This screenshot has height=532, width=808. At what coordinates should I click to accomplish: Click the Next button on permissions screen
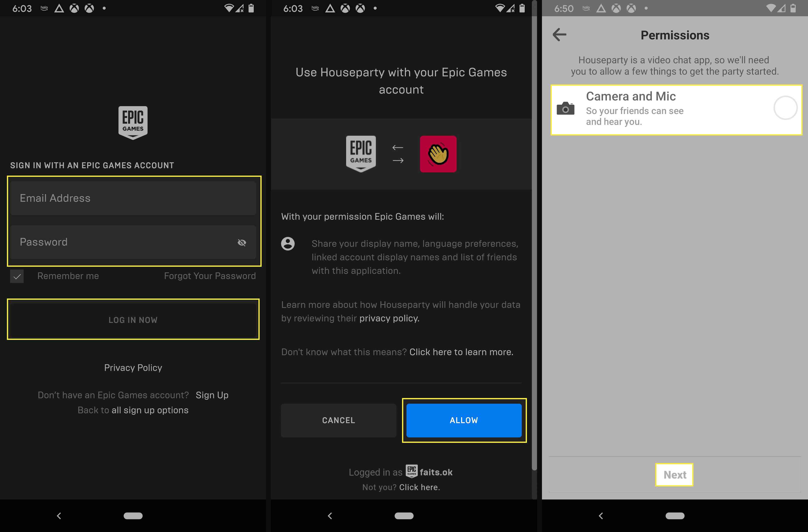coord(675,474)
